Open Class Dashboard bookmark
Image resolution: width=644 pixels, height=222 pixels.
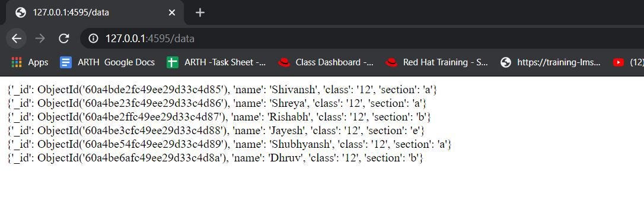tap(326, 62)
